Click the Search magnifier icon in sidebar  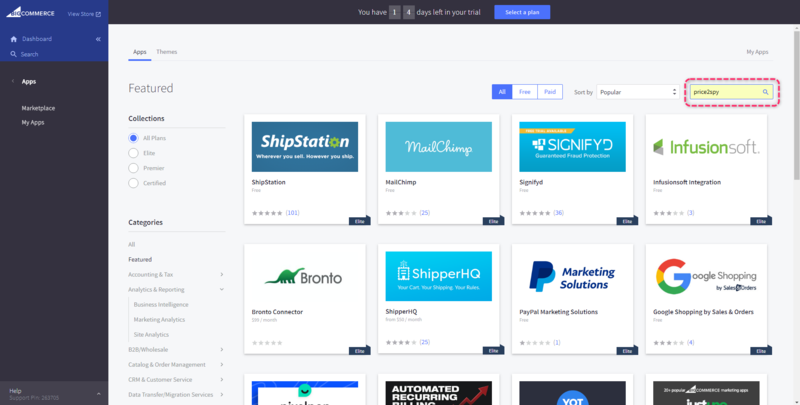click(x=14, y=54)
